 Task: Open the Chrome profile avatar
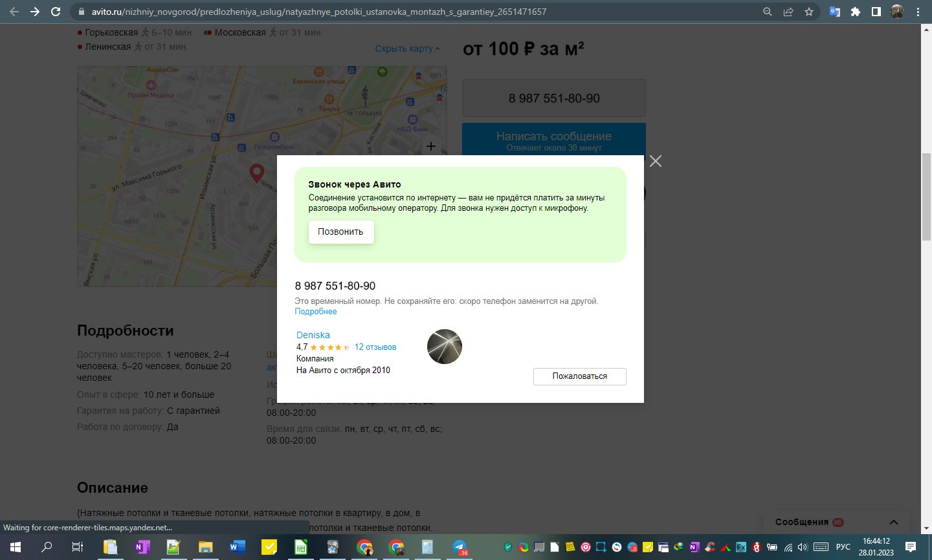[897, 12]
